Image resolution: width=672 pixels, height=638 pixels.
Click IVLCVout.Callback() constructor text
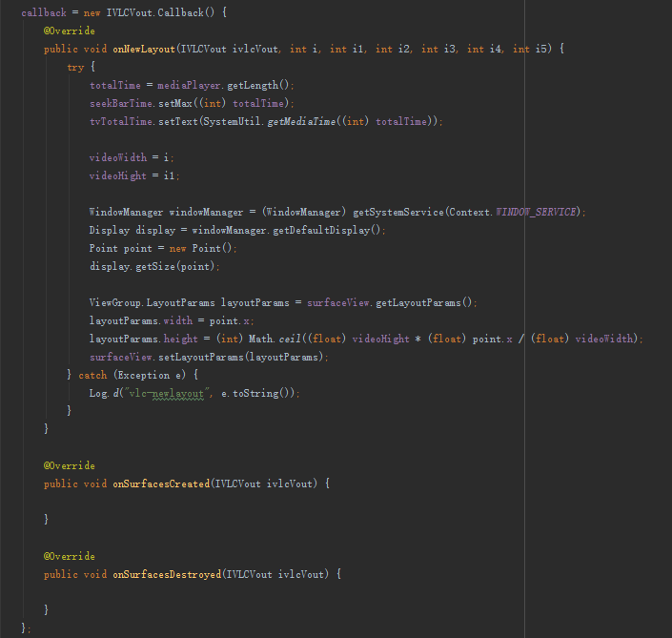click(x=160, y=12)
